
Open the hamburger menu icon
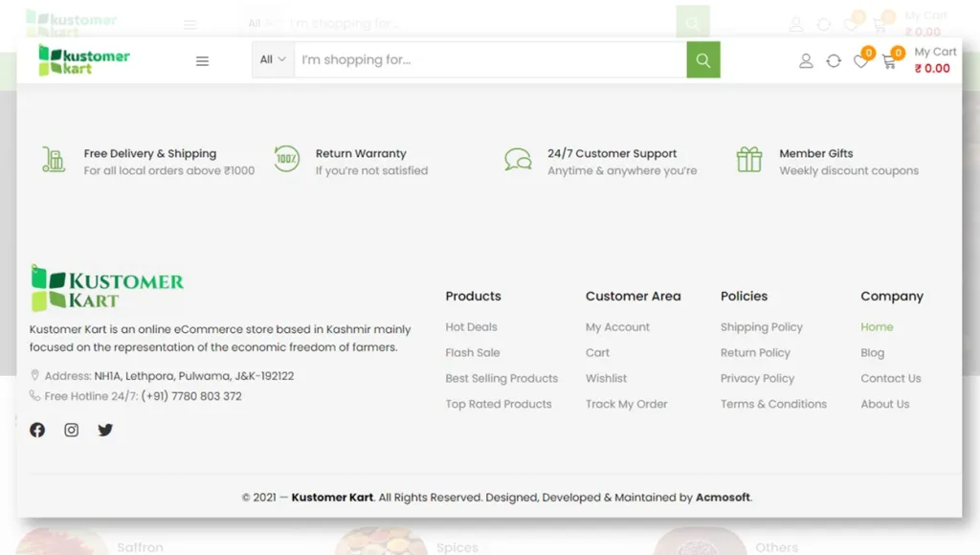(x=202, y=60)
